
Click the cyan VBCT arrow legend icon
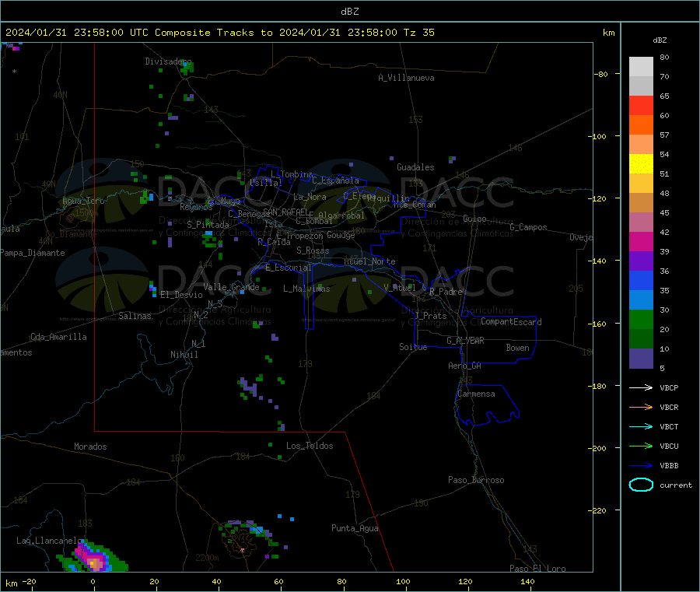(641, 426)
